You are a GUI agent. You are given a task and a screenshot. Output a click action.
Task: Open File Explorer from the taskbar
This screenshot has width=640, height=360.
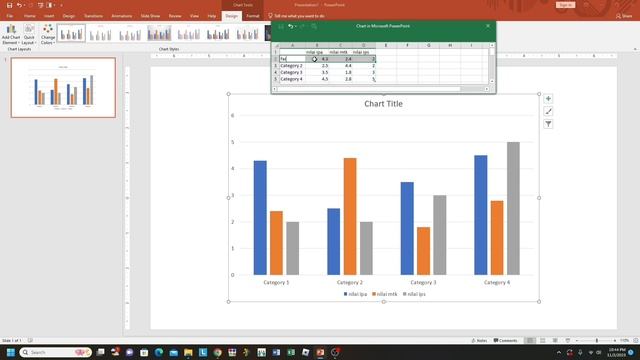click(x=188, y=352)
